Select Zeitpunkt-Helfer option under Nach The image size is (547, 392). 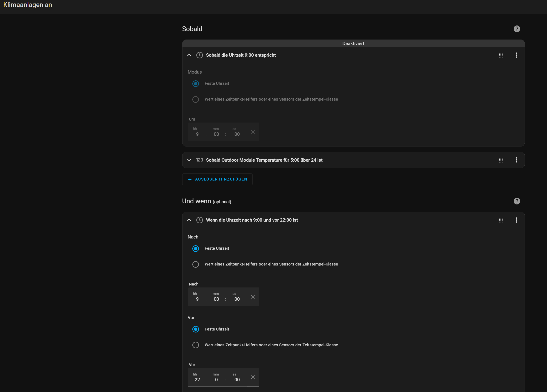click(196, 264)
